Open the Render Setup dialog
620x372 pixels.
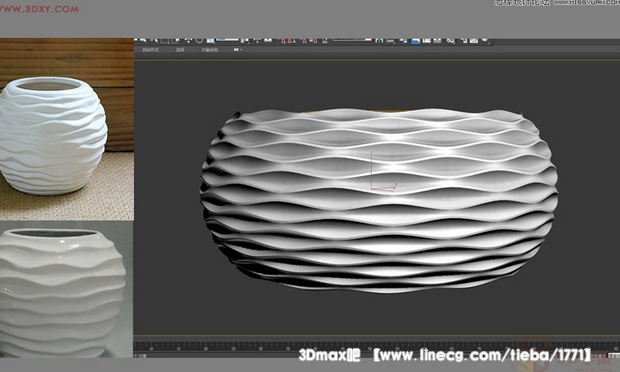tap(464, 40)
